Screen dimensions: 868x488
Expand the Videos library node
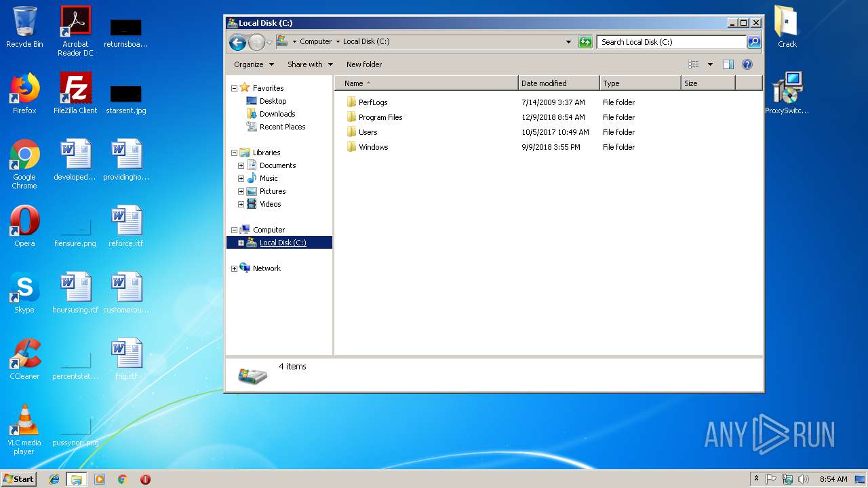(x=241, y=204)
